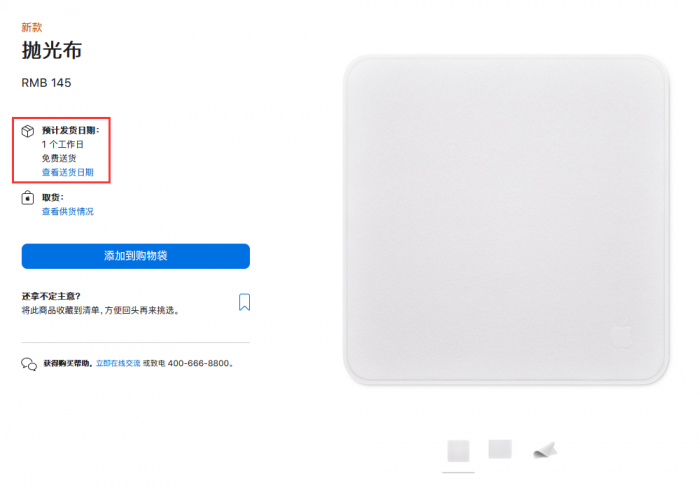The image size is (700, 488).
Task: Add polishing cloth to shopping bag
Action: coord(136,256)
